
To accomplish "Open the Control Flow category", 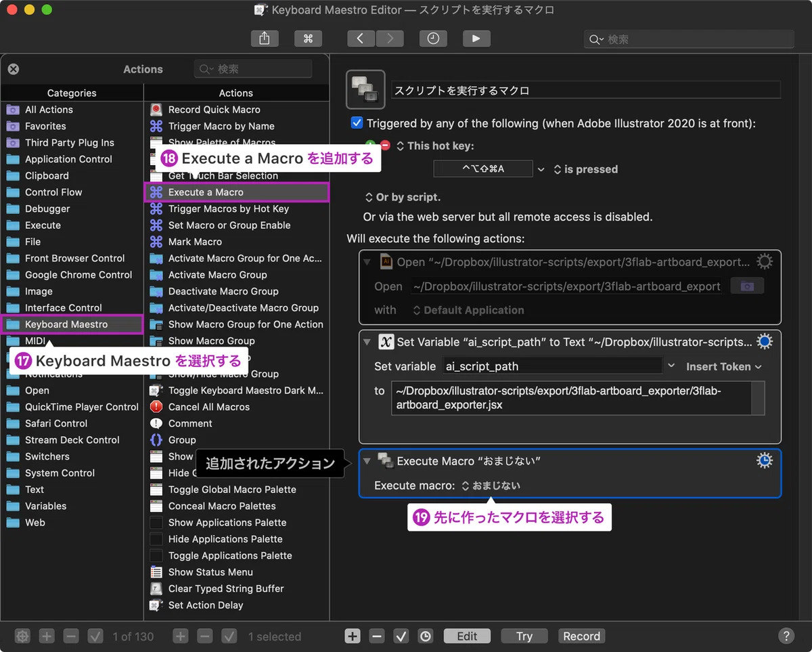I will [x=72, y=192].
